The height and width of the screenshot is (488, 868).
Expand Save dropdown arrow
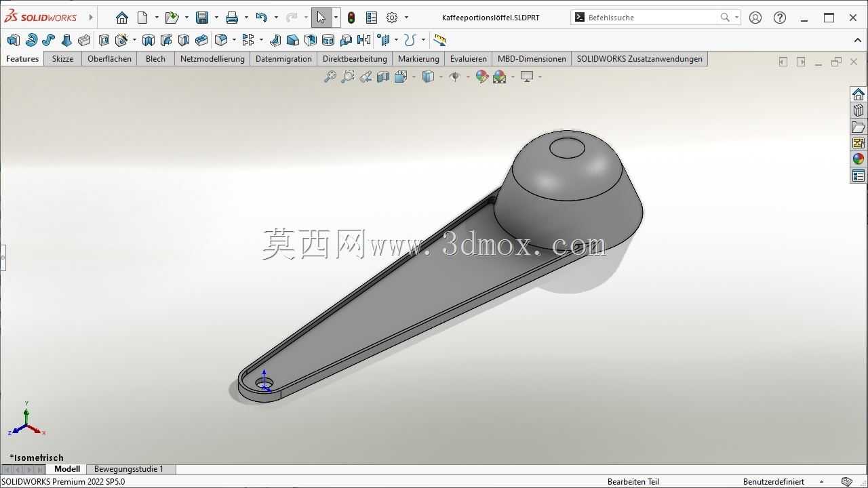click(216, 18)
